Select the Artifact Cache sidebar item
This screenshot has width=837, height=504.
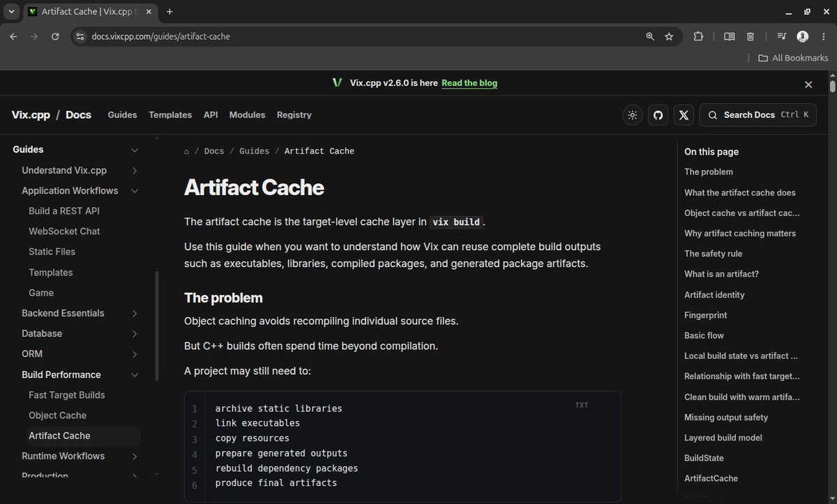[x=84, y=436]
